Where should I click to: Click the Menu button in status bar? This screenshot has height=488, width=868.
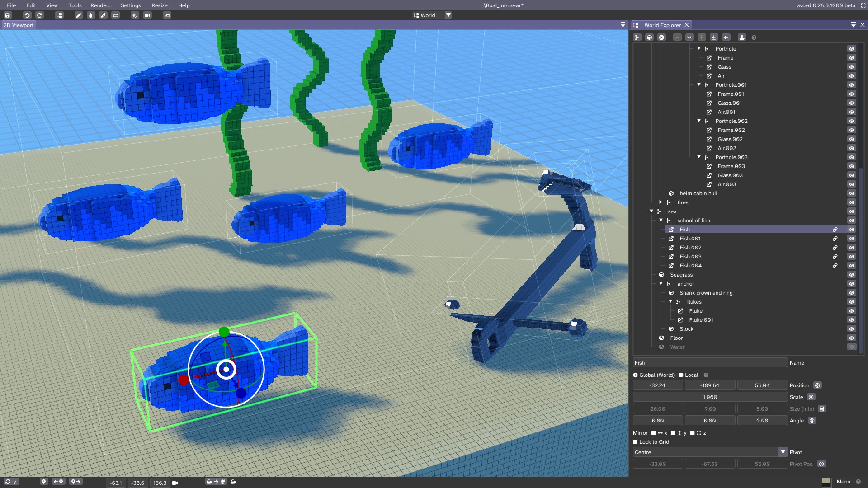pos(843,482)
